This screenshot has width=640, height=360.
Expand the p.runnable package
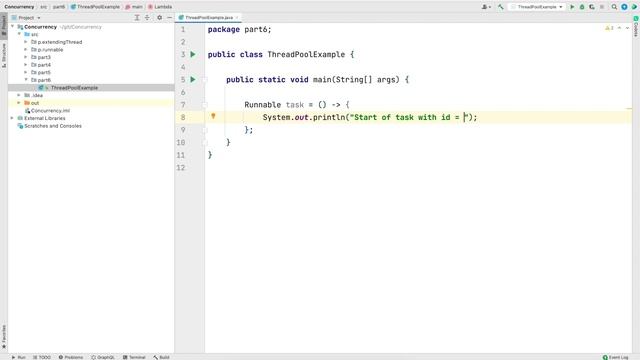(x=26, y=49)
